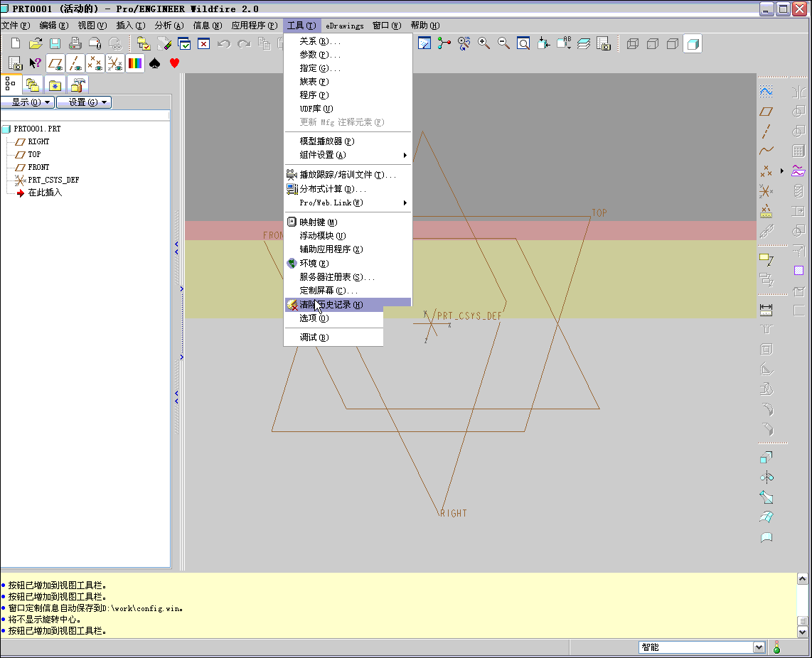The width and height of the screenshot is (812, 658).
Task: Click the zoom out magnifier icon
Action: (x=503, y=43)
